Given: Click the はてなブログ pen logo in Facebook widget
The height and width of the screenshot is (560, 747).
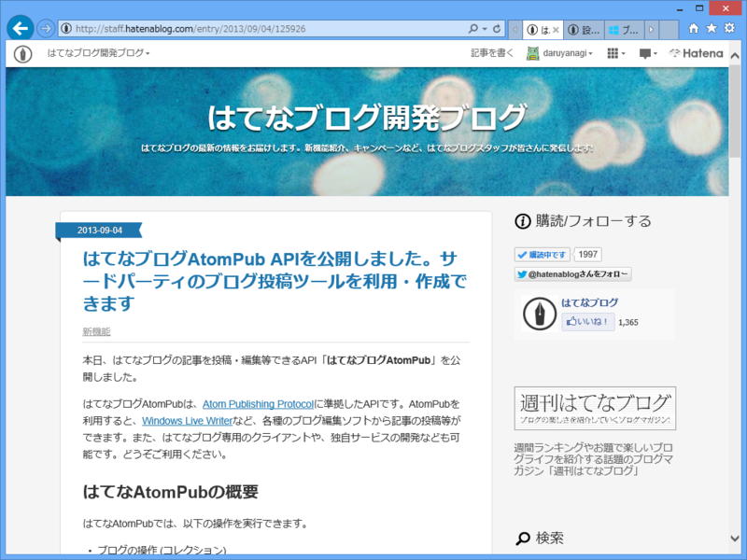Looking at the screenshot, I should click(x=540, y=314).
